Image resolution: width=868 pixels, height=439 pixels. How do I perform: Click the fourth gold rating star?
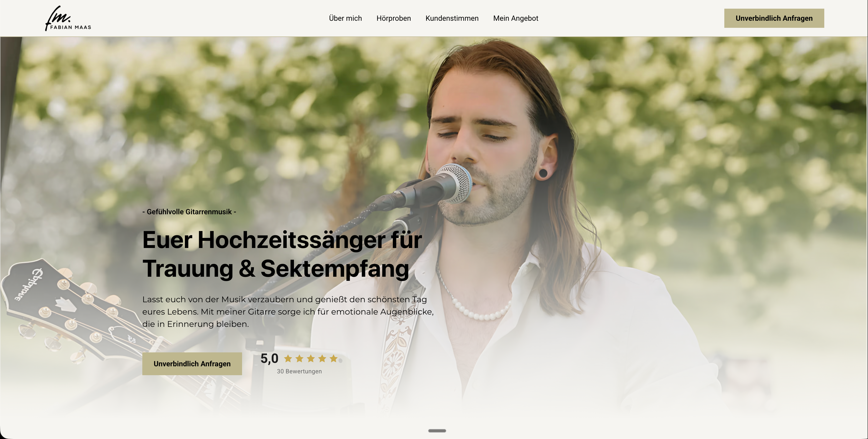pyautogui.click(x=322, y=358)
